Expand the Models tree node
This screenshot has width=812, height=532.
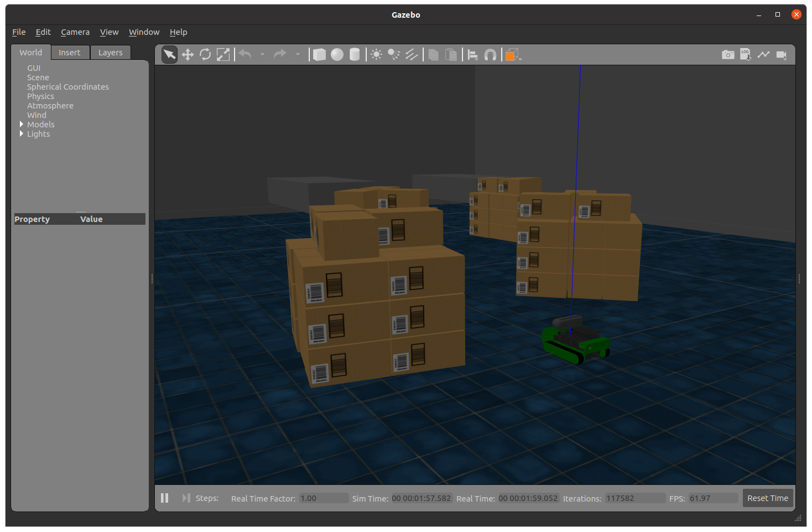[22, 124]
